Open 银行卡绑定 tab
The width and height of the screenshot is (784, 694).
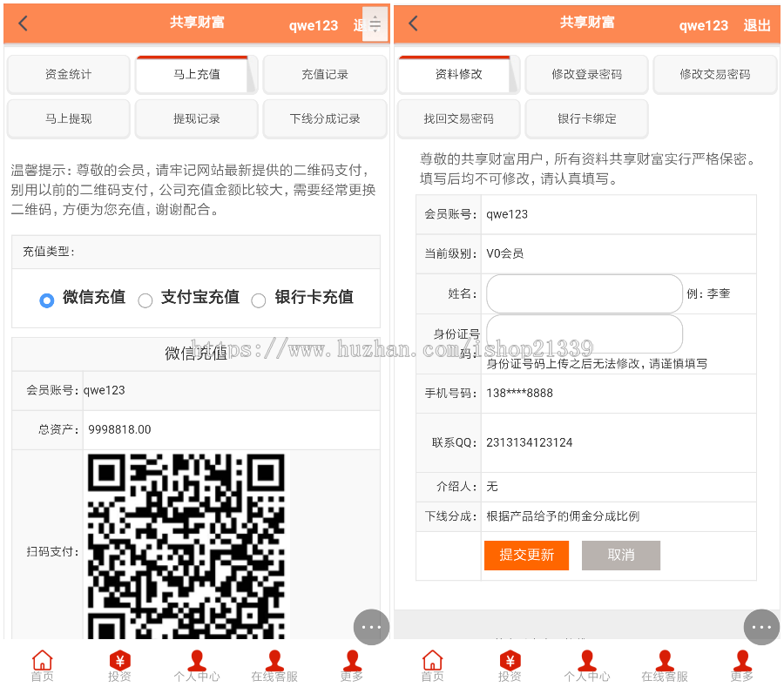click(x=587, y=119)
